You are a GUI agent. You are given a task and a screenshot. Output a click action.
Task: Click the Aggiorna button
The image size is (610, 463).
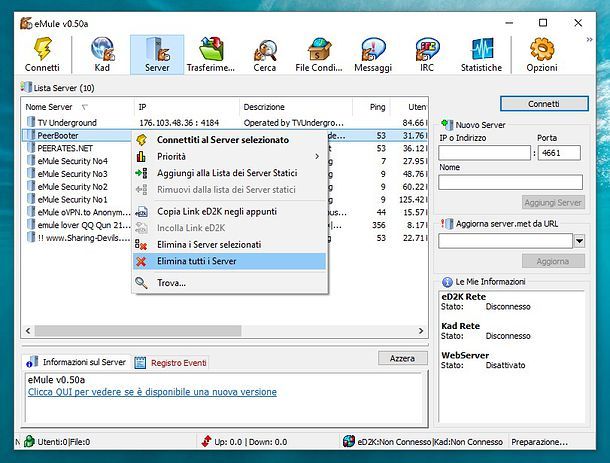(553, 261)
